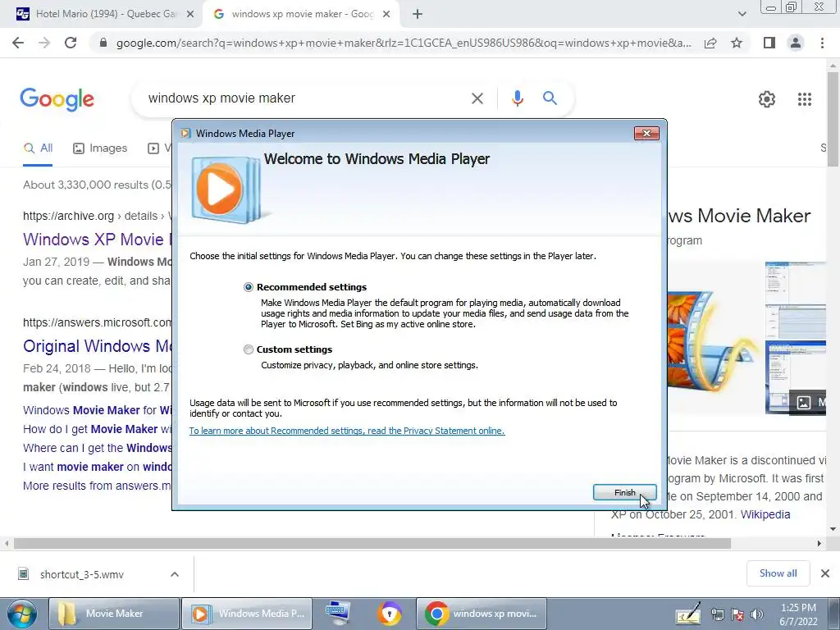Reload the Google search page
The width and height of the screenshot is (840, 630).
click(x=71, y=43)
